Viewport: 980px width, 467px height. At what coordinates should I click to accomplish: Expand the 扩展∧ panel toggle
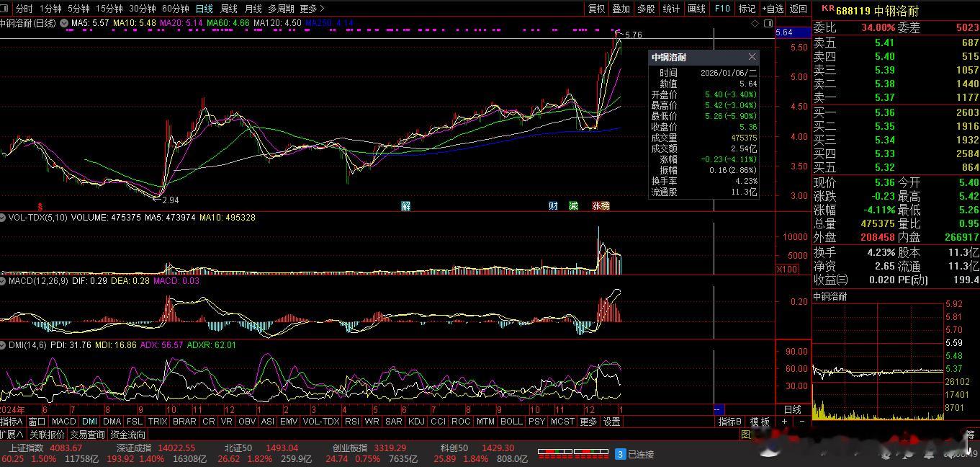12,435
